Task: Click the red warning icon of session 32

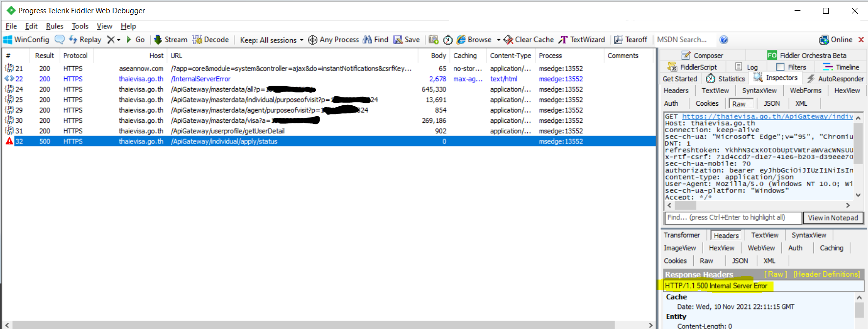Action: click(9, 141)
